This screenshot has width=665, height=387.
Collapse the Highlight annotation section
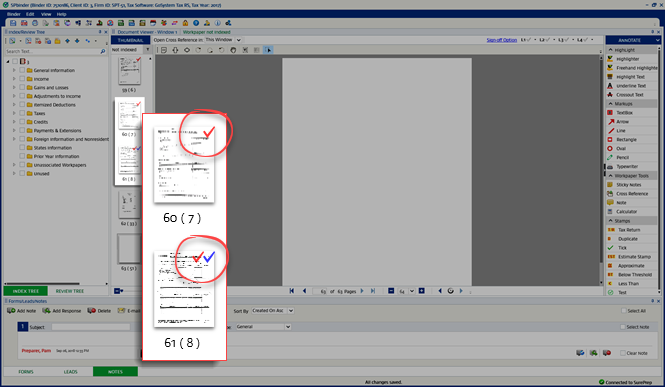[x=611, y=50]
